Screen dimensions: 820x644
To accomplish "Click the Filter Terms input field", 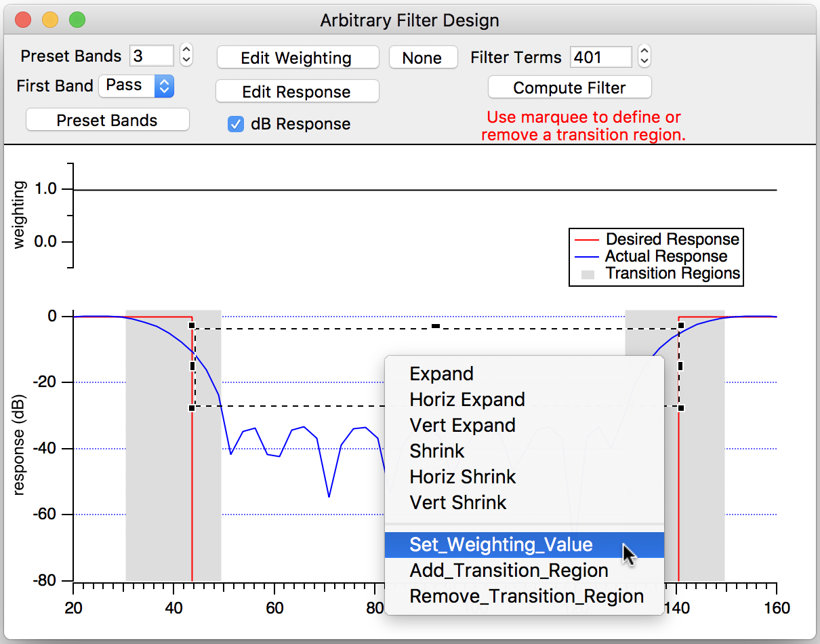I will click(600, 57).
